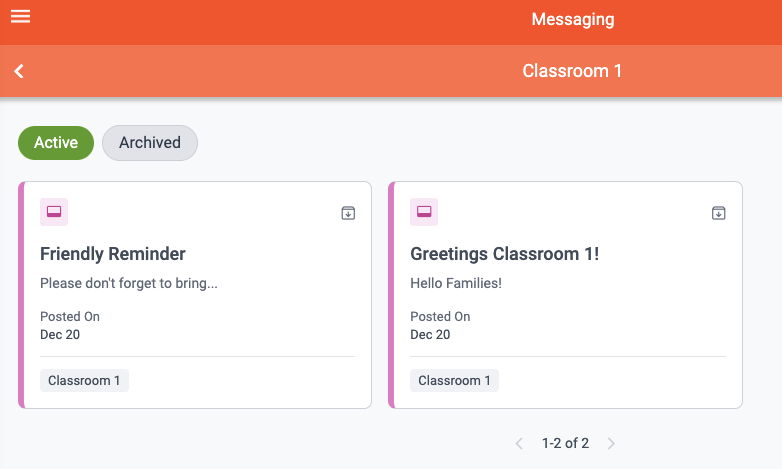Go back using the left chevron

19,71
